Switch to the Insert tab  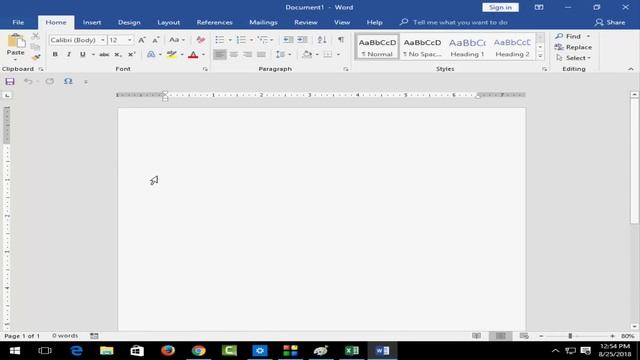(x=92, y=22)
